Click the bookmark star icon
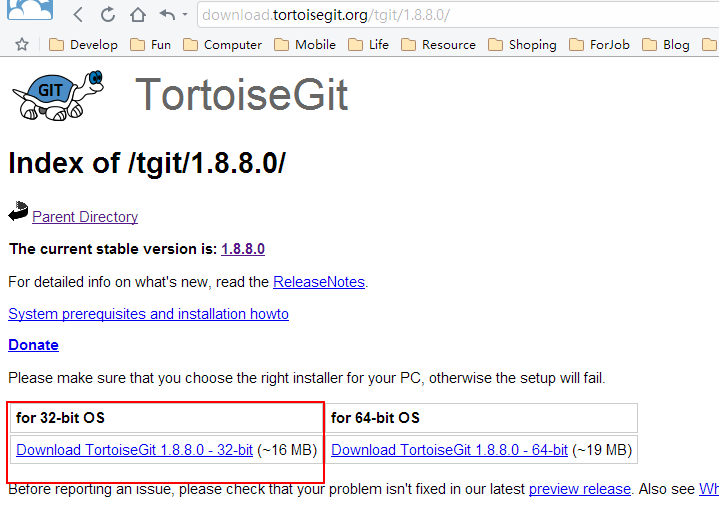This screenshot has height=521, width=719. (22, 44)
